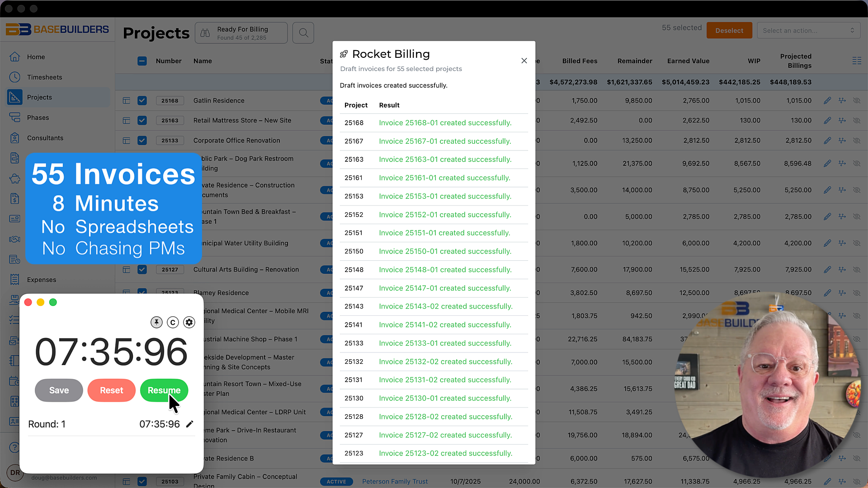Uncheck the select-all checkbox in the table header

click(x=142, y=61)
